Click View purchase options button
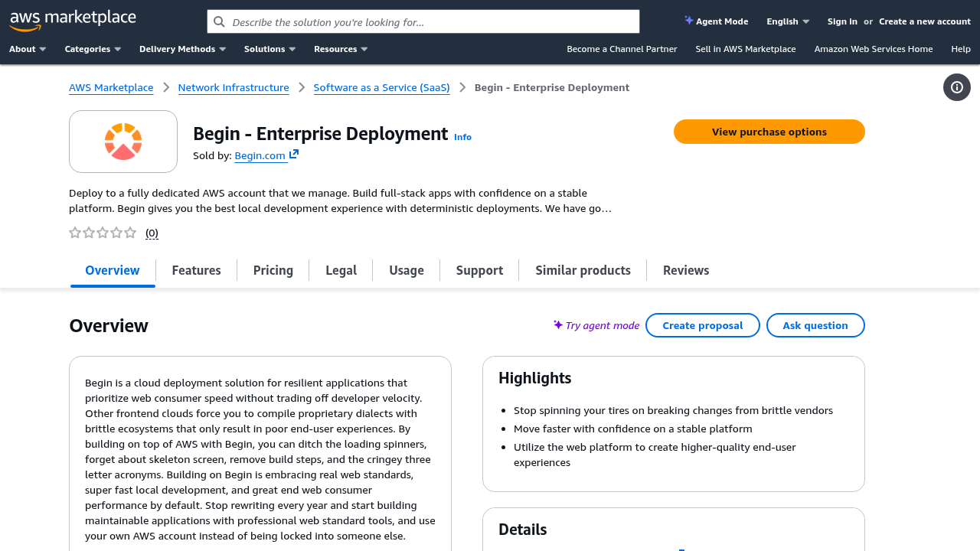 click(x=769, y=132)
